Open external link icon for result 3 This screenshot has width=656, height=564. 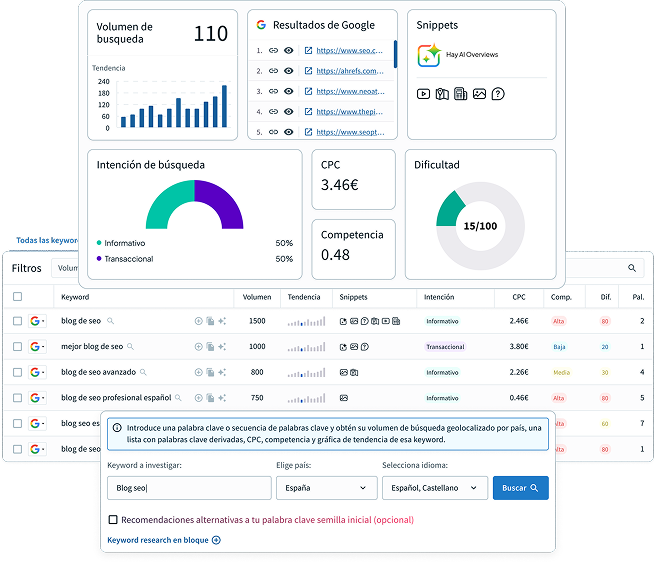coord(308,91)
